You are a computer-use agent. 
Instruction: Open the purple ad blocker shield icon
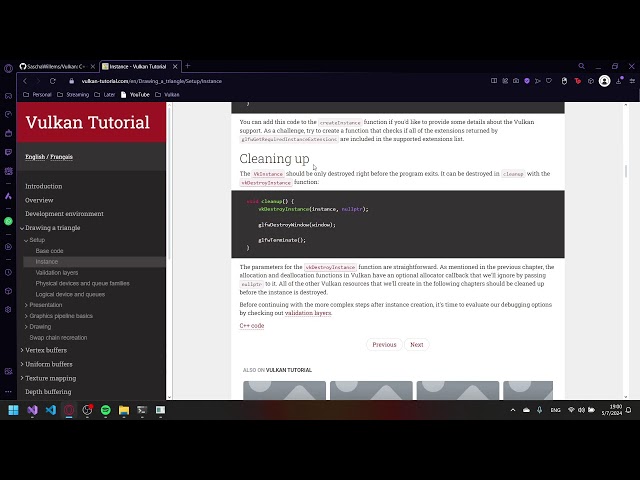pyautogui.click(x=527, y=81)
